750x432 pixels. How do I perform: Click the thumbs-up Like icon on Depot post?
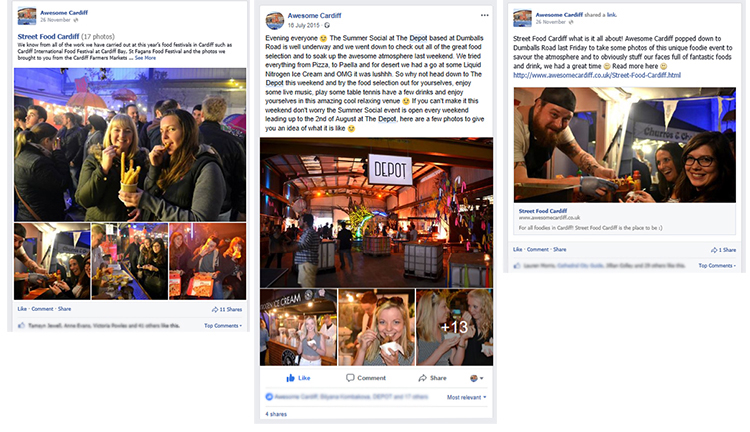click(290, 378)
